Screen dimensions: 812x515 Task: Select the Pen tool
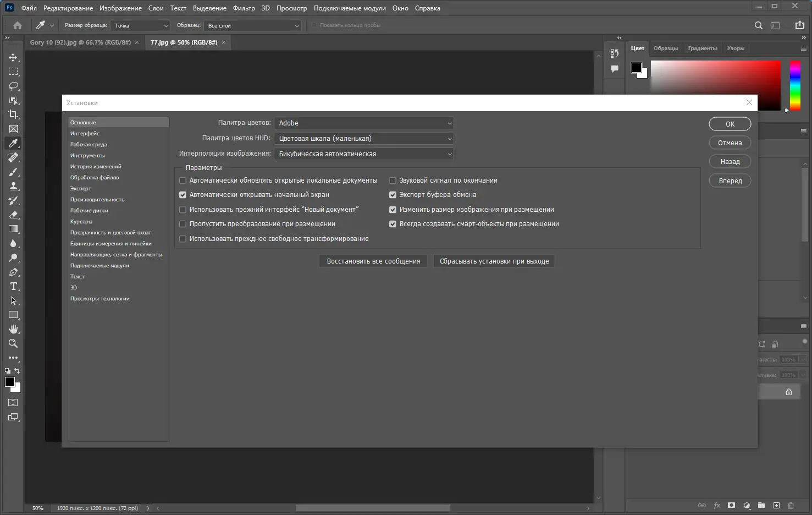[x=13, y=272]
